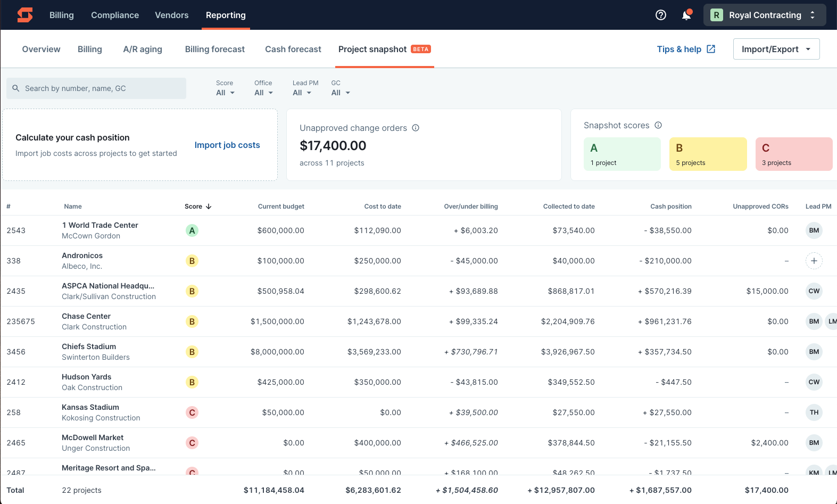
Task: Click the Tips & help external link icon
Action: tap(711, 49)
